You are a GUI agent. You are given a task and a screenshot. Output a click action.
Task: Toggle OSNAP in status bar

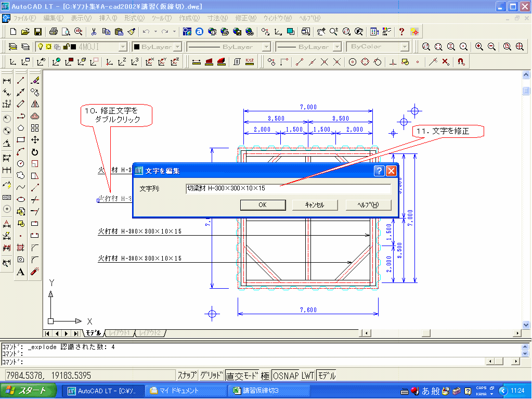pyautogui.click(x=286, y=375)
